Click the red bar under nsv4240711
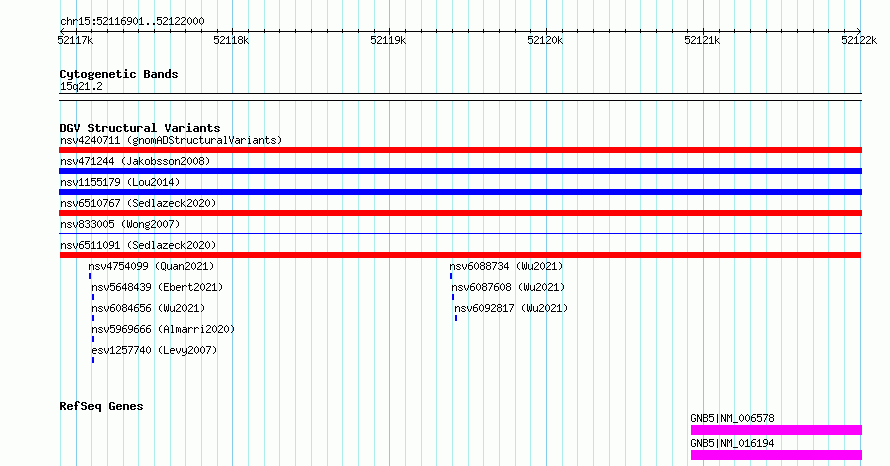Viewport: 890px width, 466px height. click(460, 150)
